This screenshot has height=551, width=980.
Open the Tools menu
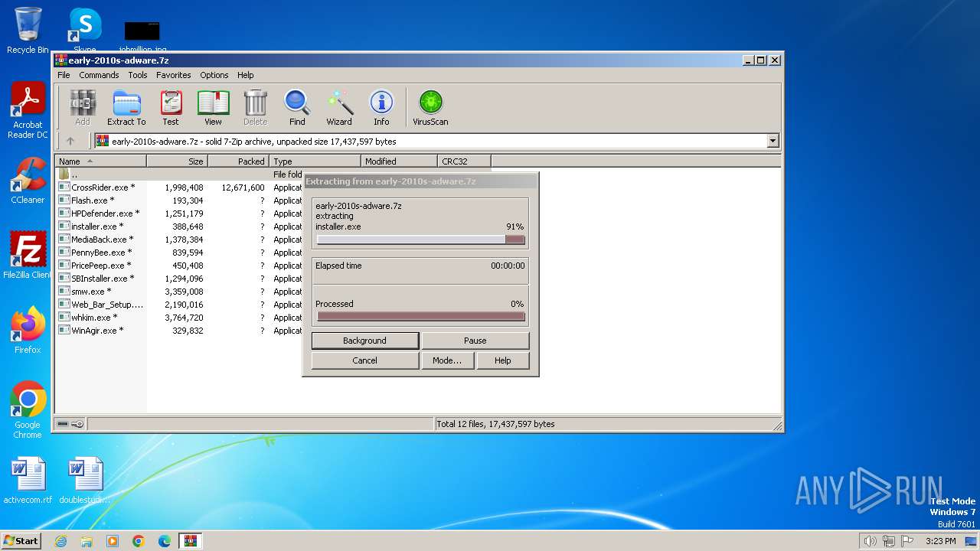(x=138, y=75)
